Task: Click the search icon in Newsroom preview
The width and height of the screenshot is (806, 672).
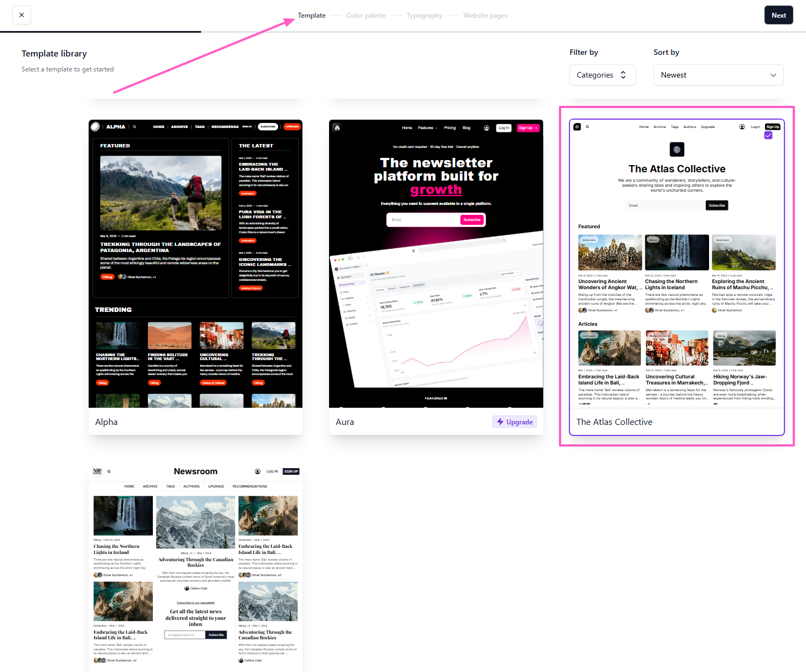Action: pos(109,471)
